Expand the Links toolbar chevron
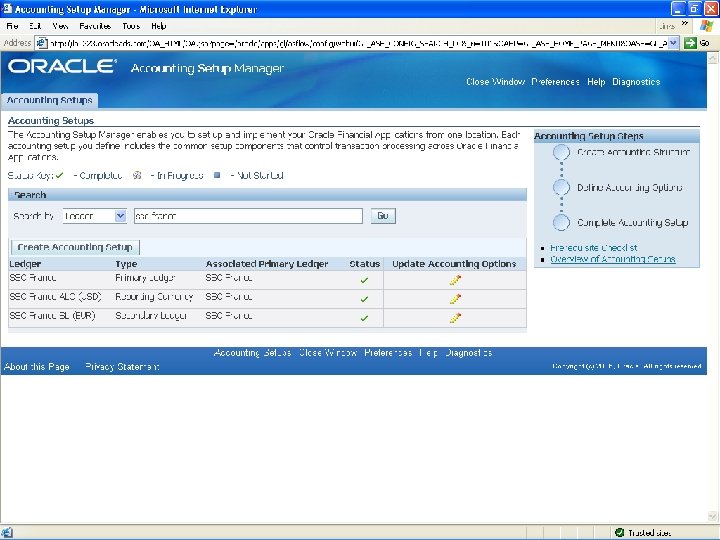 [685, 23]
